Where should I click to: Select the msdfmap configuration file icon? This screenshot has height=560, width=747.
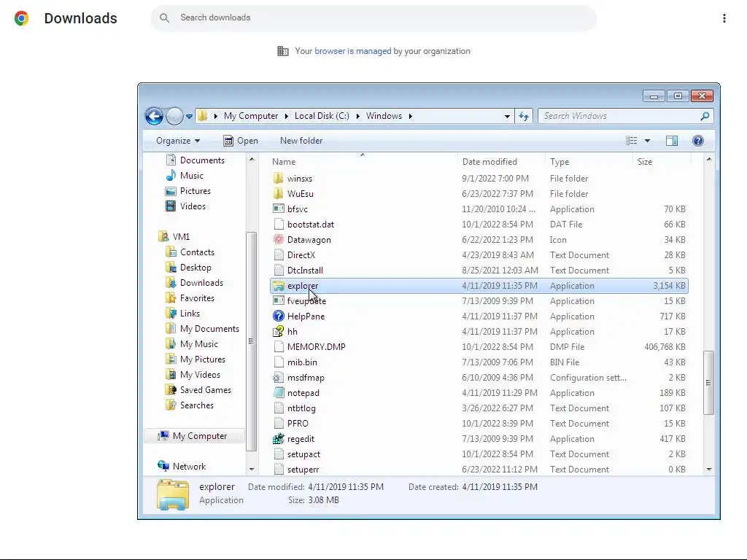click(279, 378)
